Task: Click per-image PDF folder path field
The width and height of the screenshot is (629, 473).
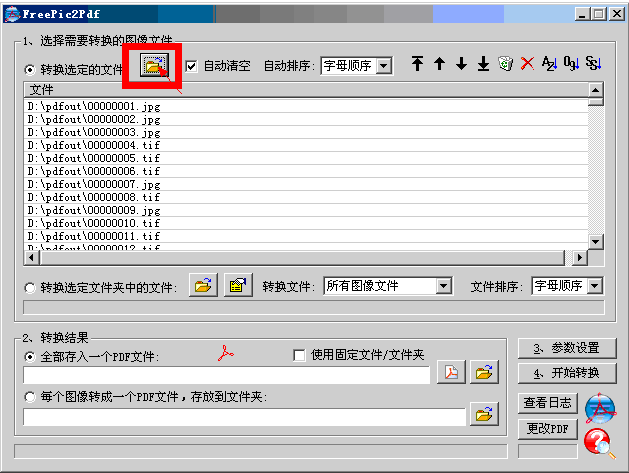Action: (x=244, y=417)
